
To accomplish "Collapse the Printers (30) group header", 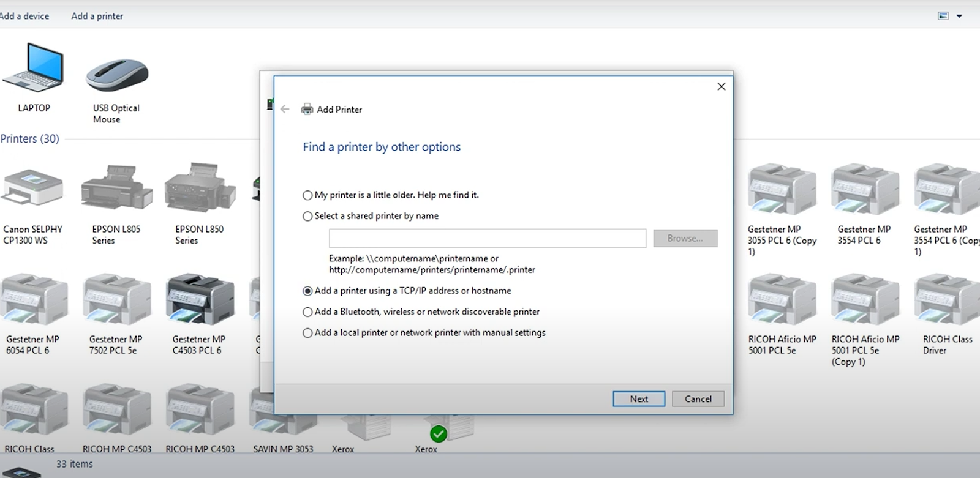I will pos(29,139).
